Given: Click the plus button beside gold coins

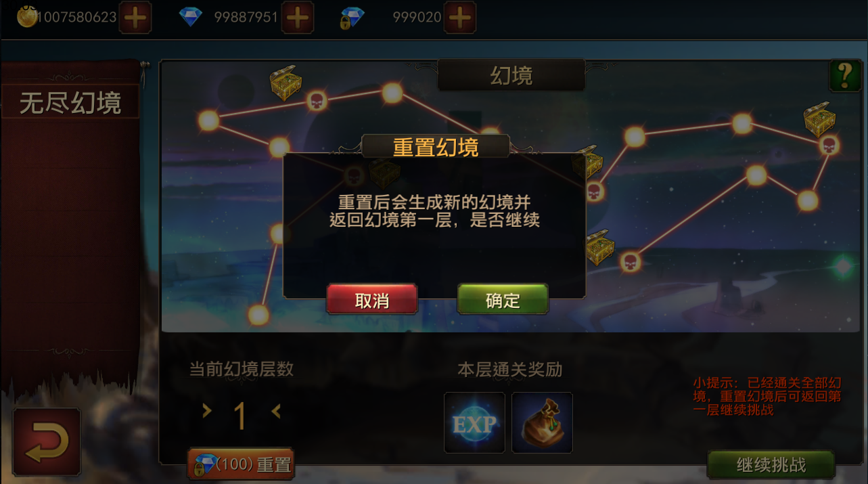Looking at the screenshot, I should point(135,18).
